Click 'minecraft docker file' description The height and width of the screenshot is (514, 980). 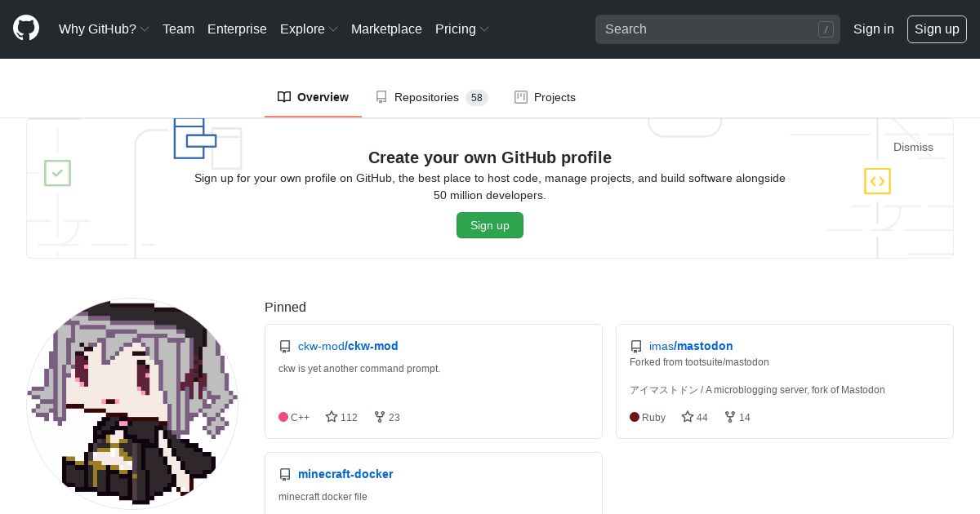click(323, 497)
